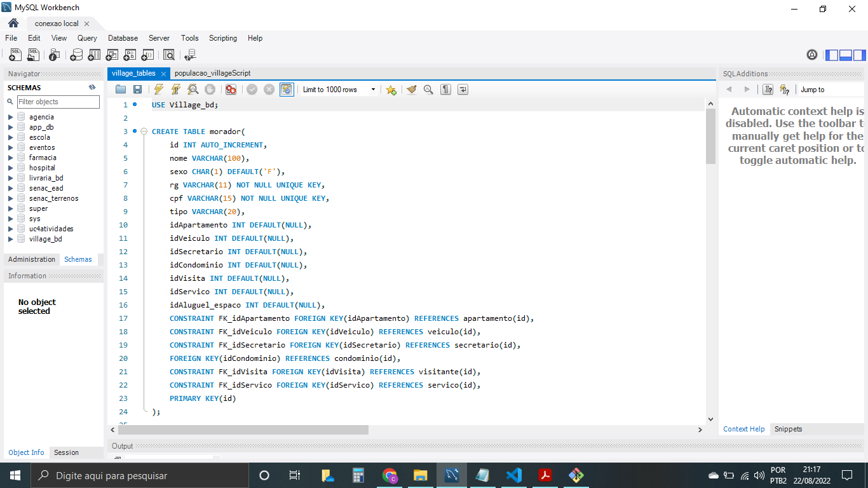The width and height of the screenshot is (868, 488).
Task: Expand the village_bd schema in the Navigator
Action: pyautogui.click(x=10, y=238)
